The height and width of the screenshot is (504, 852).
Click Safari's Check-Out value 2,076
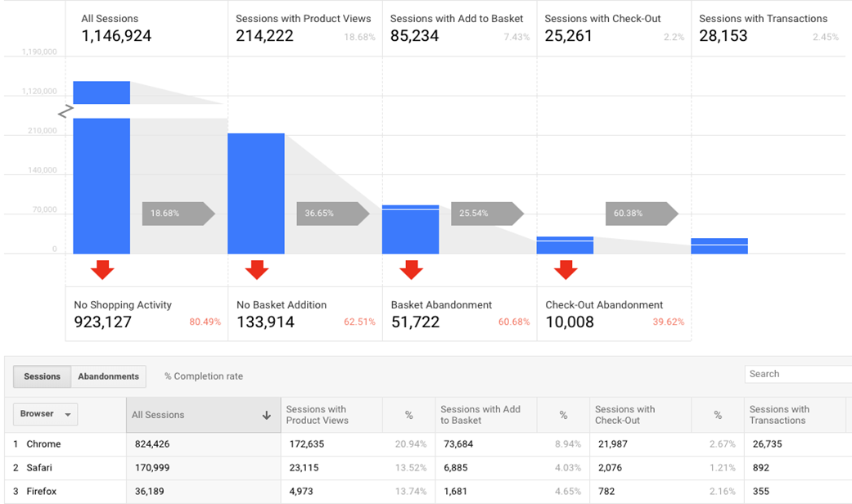pos(611,468)
